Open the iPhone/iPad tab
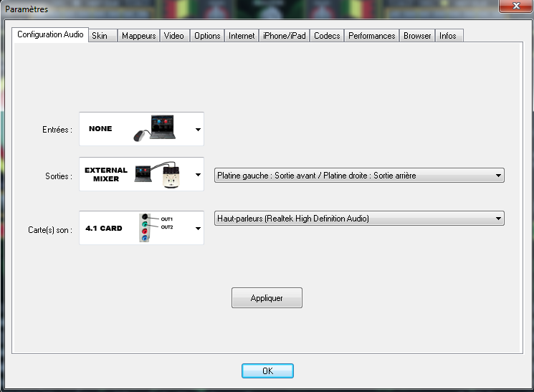534x392 pixels. [285, 36]
